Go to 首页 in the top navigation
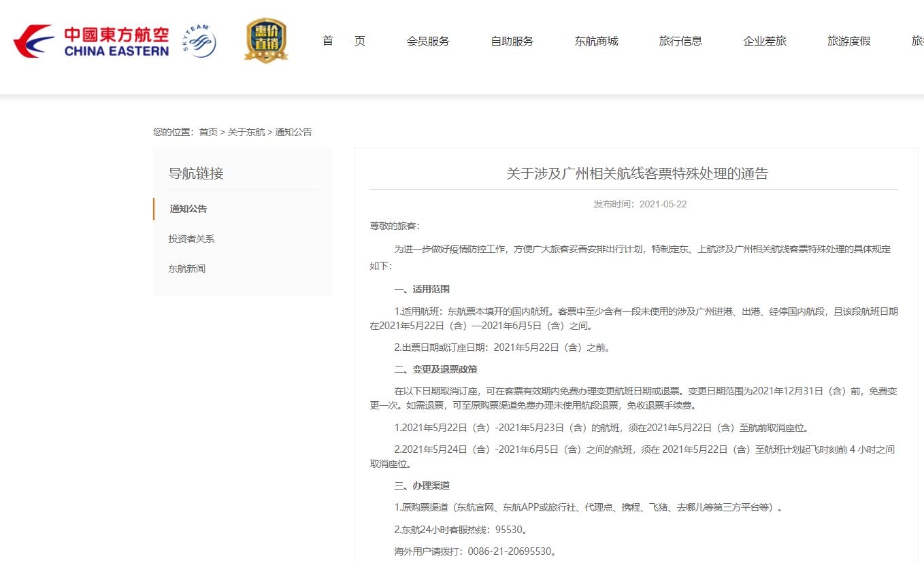 coord(344,41)
